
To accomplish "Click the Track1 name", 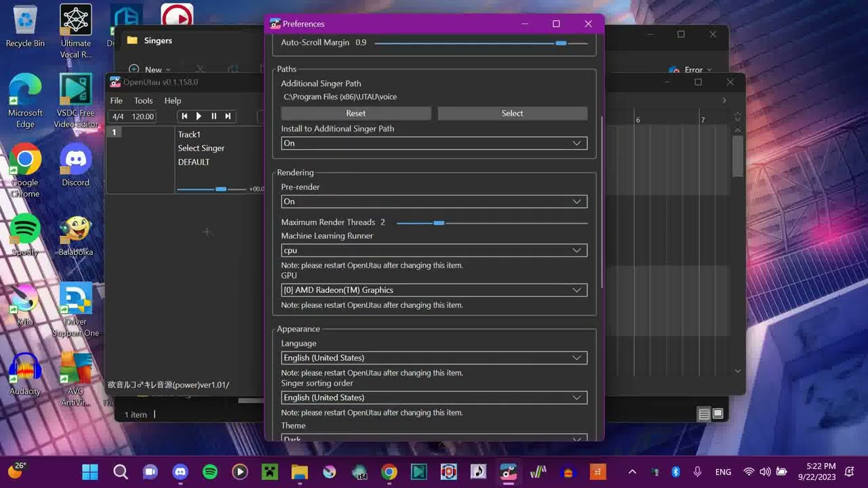I will coord(189,135).
